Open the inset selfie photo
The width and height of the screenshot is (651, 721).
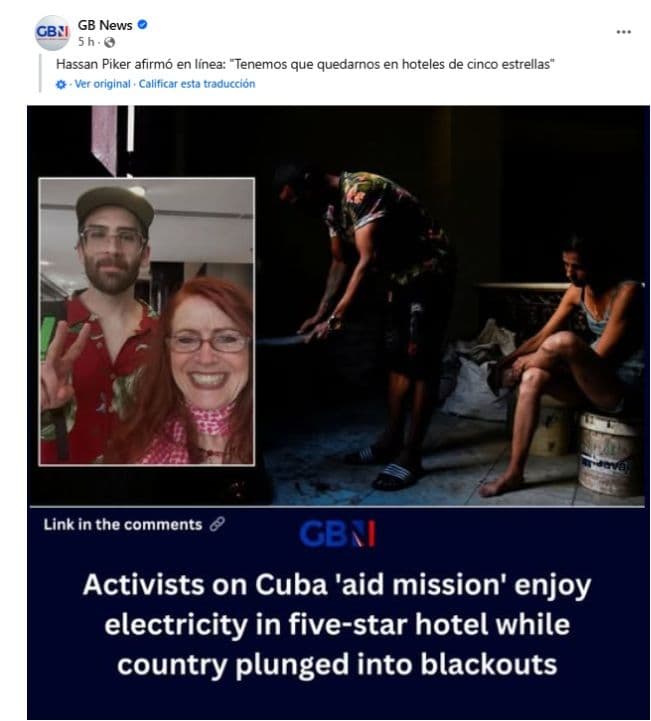(147, 321)
